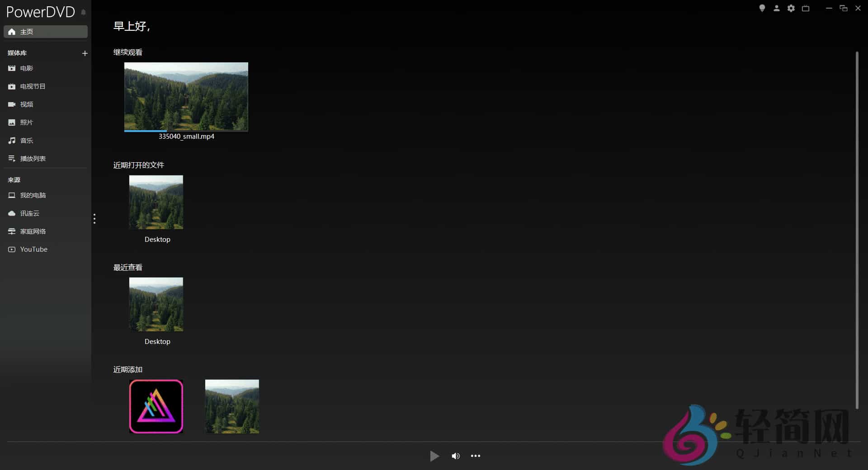
Task: Open the 电视节目 TV shows library
Action: (33, 86)
